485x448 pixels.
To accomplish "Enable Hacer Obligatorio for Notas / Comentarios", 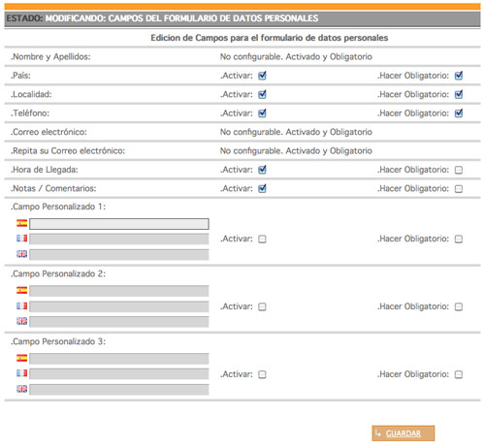I will point(459,189).
